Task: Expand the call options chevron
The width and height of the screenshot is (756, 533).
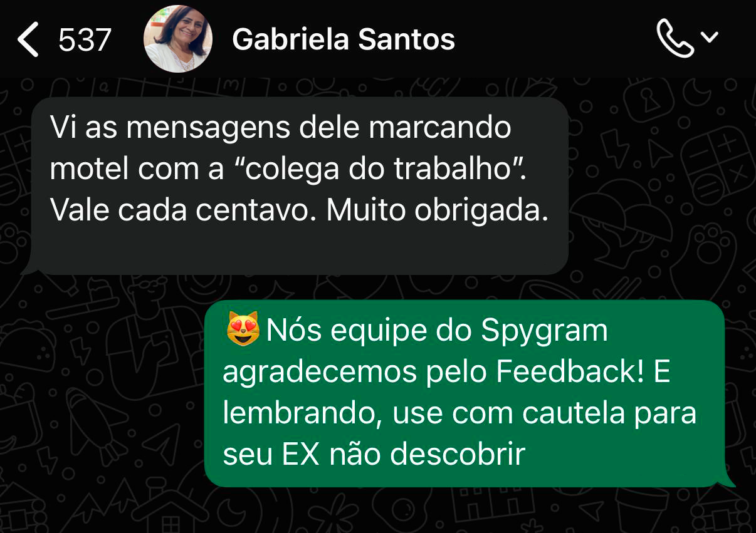Action: (x=709, y=38)
